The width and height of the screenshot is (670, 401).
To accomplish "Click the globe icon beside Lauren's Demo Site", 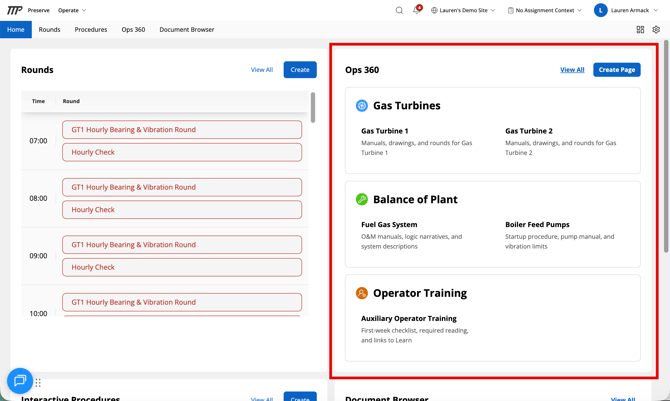I will [x=434, y=10].
